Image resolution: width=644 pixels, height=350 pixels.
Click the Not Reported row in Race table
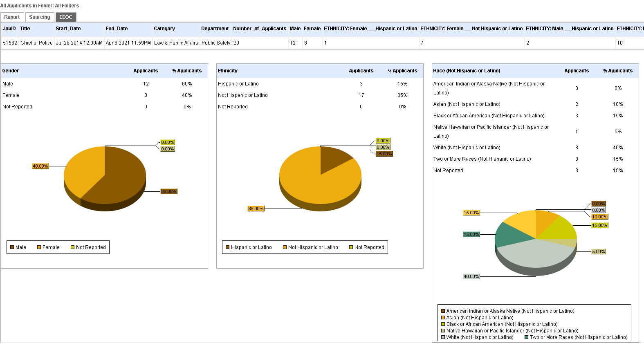coord(535,171)
